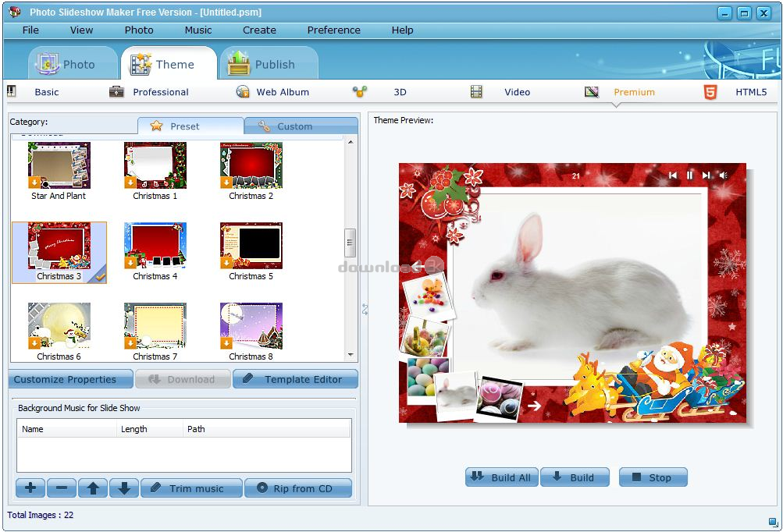Skip to previous slide in preview
783x532 pixels.
[673, 176]
